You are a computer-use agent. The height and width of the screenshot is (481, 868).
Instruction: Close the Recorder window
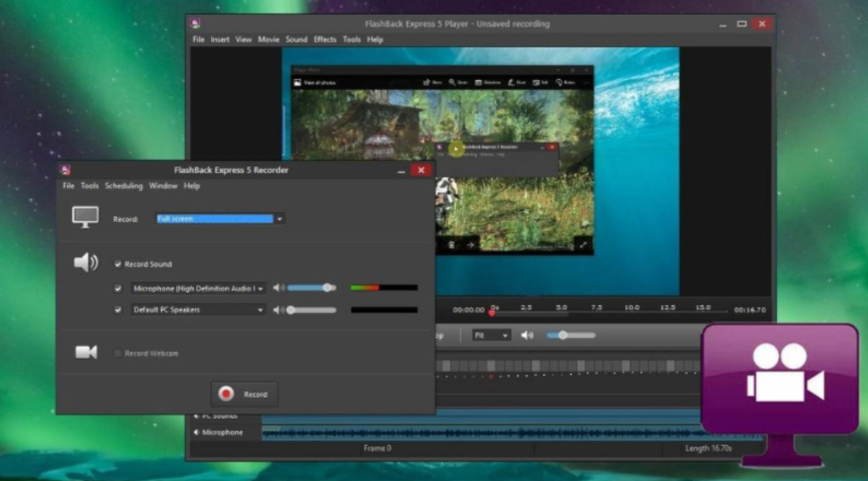[x=421, y=170]
